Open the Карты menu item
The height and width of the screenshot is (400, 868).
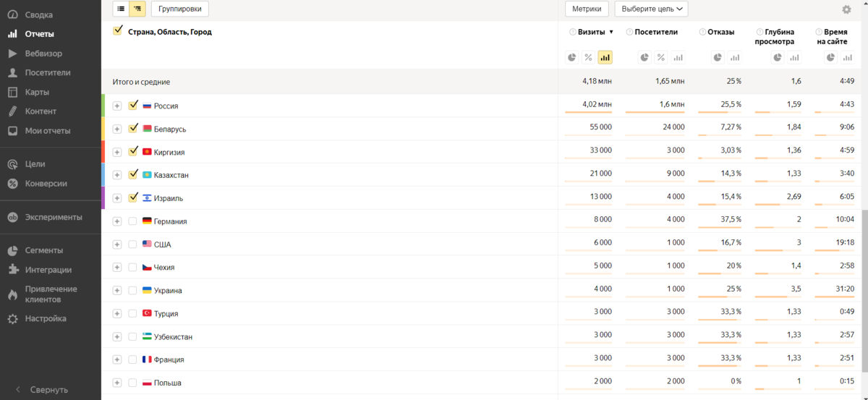[37, 92]
